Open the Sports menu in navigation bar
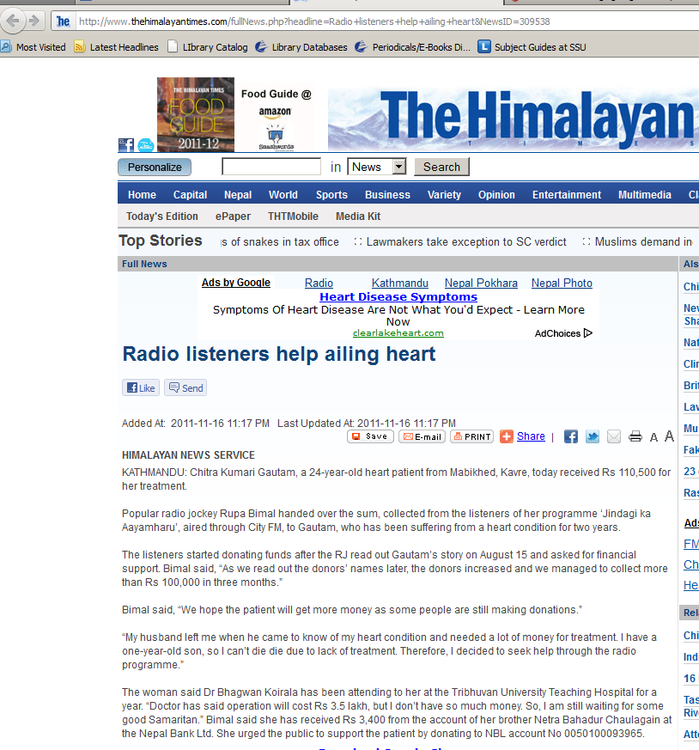 point(331,195)
